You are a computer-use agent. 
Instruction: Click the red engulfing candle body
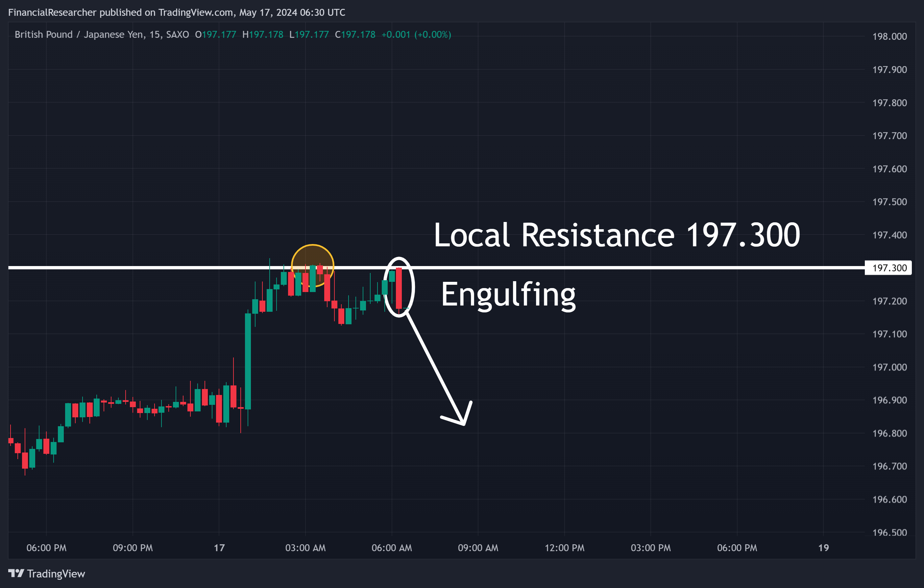tap(399, 288)
